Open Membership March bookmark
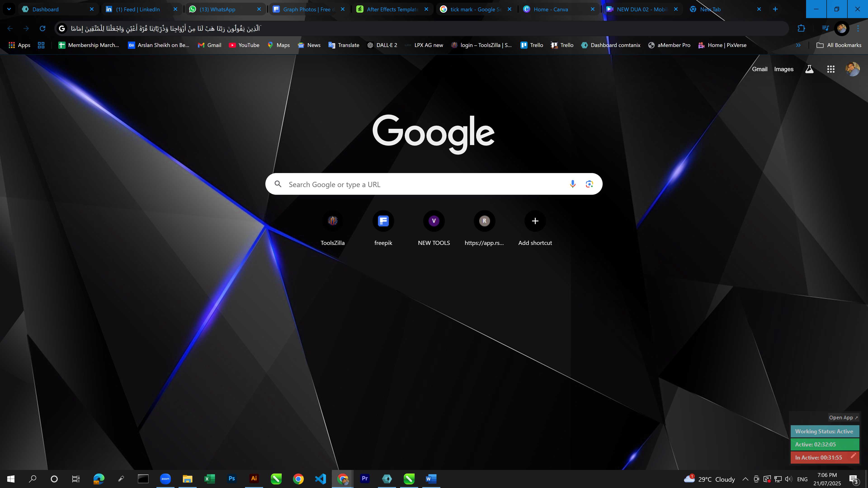The height and width of the screenshot is (488, 868). point(89,45)
